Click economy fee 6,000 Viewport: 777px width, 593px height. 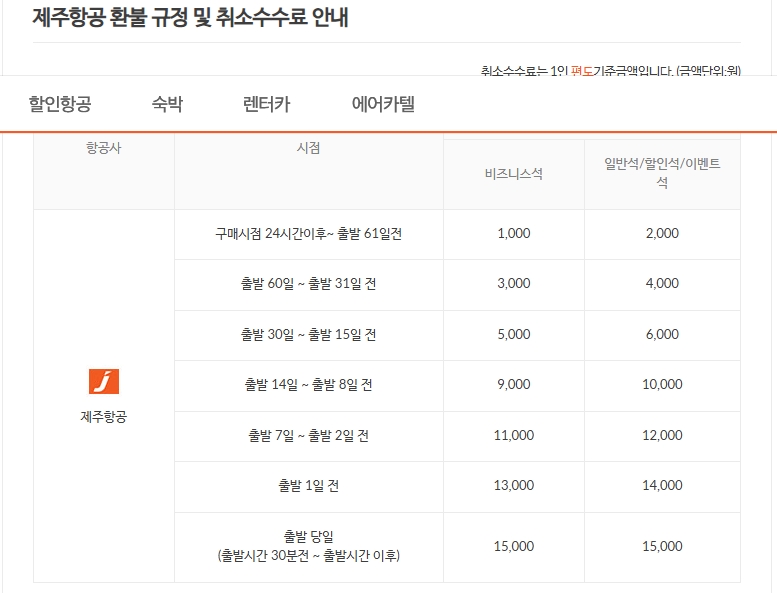coord(662,334)
